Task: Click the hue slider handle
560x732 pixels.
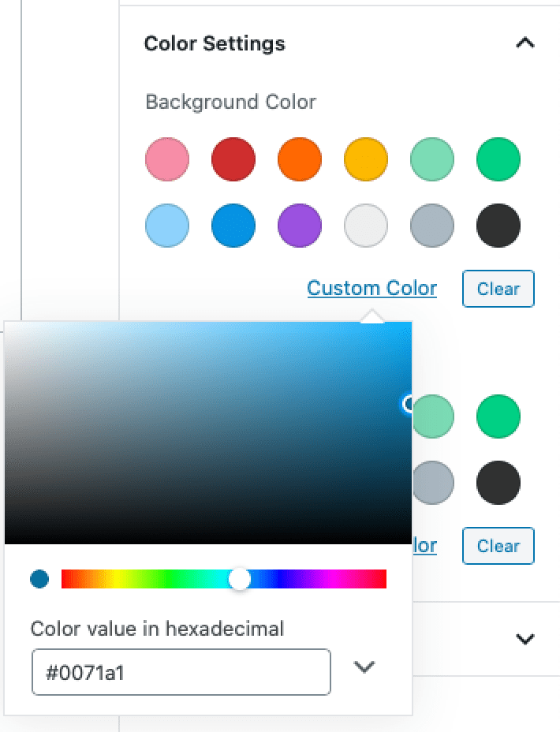Action: (240, 579)
